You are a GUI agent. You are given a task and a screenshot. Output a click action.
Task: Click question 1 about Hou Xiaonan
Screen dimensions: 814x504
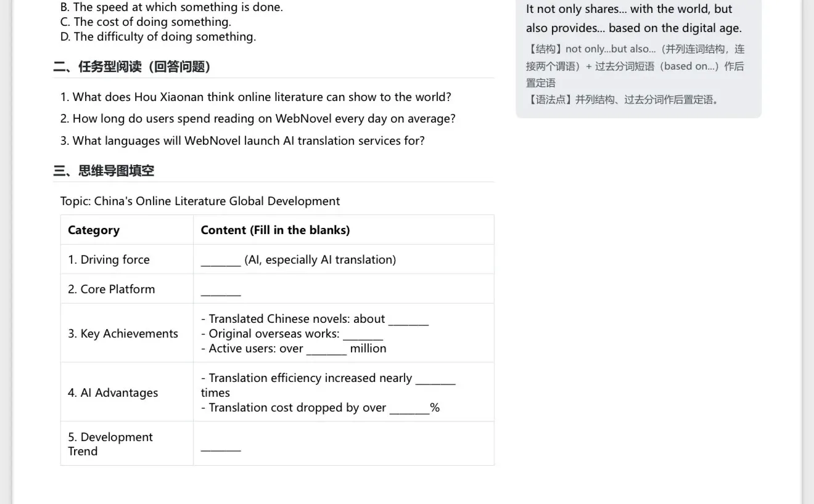[256, 97]
